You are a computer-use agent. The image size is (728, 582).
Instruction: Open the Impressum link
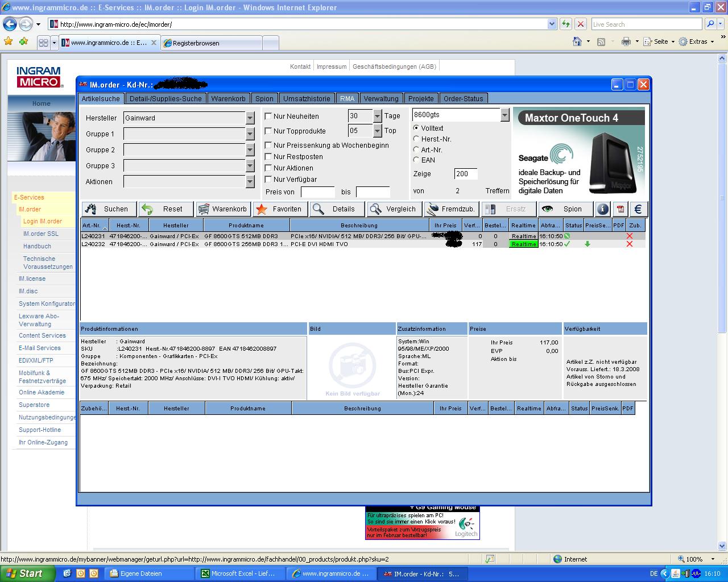coord(332,66)
